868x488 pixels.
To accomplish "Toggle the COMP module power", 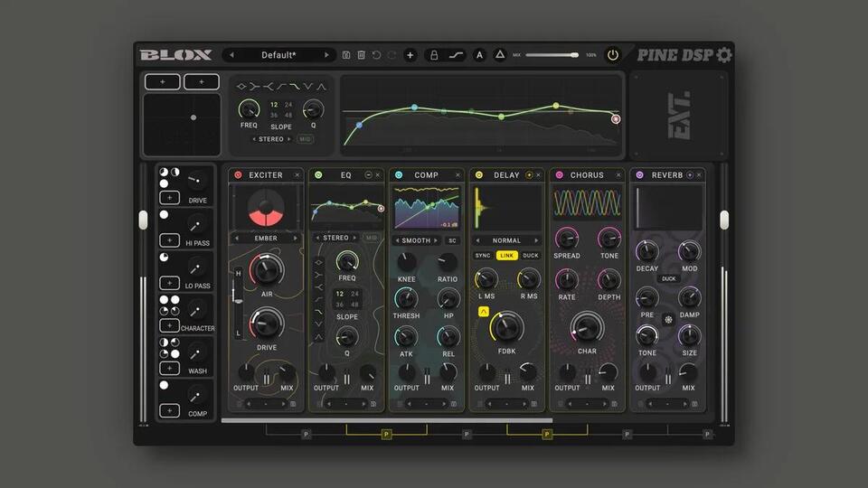I will pyautogui.click(x=399, y=174).
